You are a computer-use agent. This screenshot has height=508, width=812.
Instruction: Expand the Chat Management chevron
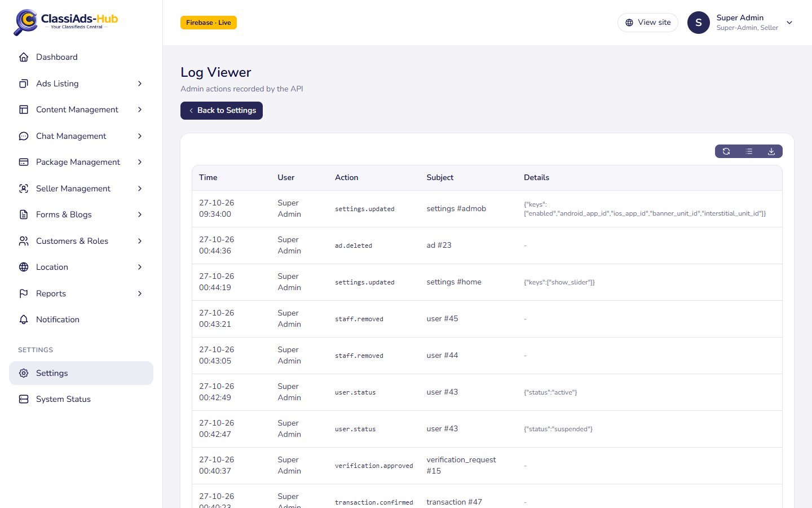pyautogui.click(x=140, y=136)
